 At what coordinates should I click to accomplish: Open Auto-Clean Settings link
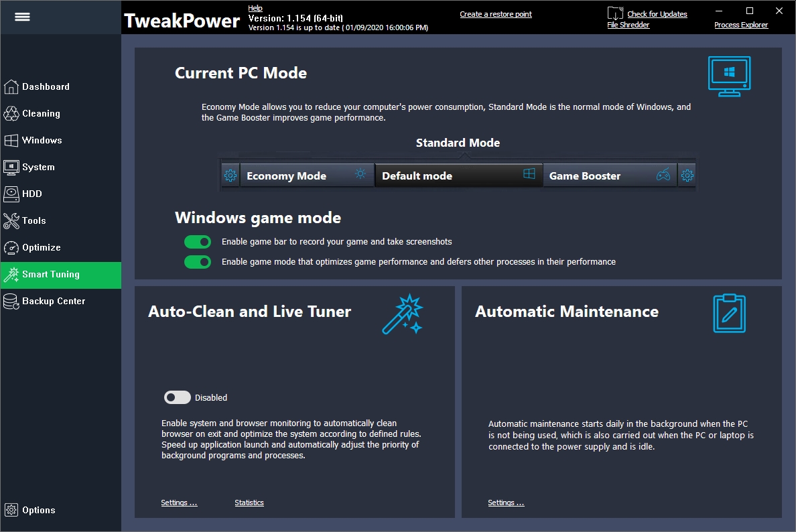click(179, 503)
